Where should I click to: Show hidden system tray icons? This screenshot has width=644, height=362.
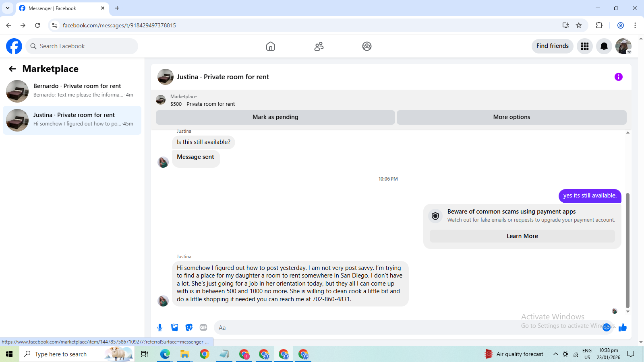[x=555, y=354]
